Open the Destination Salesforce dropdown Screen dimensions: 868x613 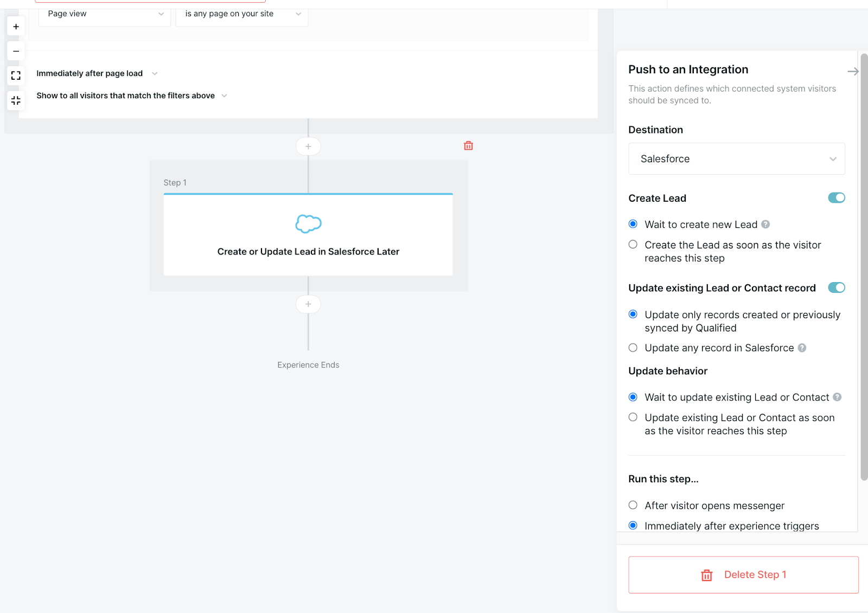point(737,159)
